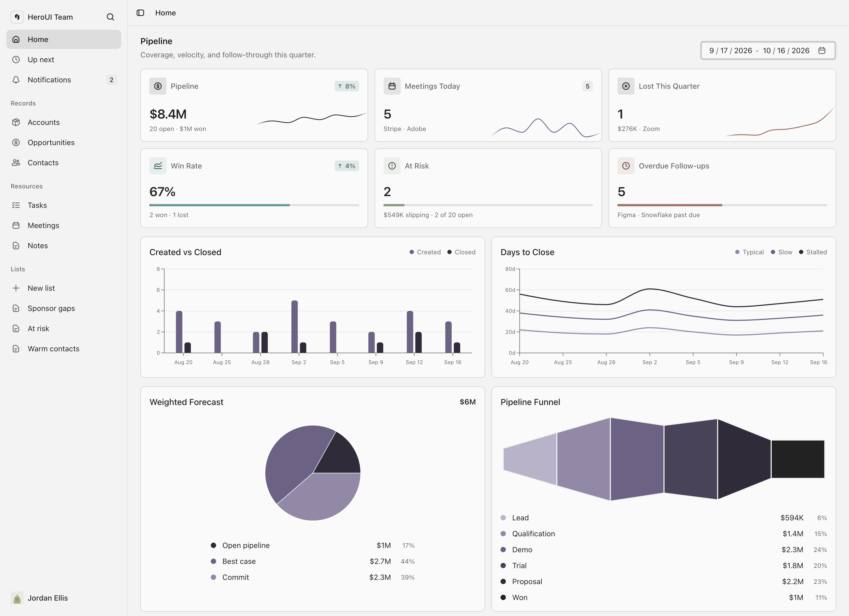Open Up next in sidebar
Screen dimensions: 849x616
pos(64,60)
